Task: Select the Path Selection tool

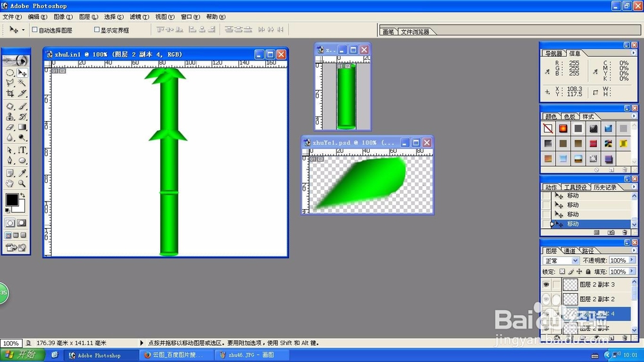Action: pyautogui.click(x=10, y=150)
